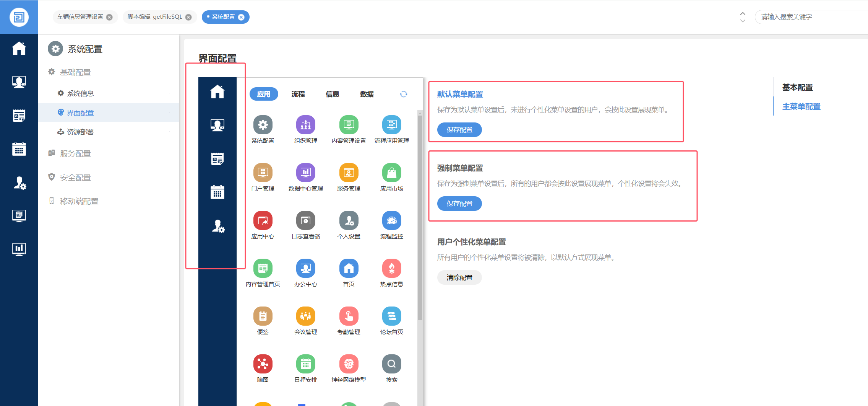Image resolution: width=868 pixels, height=406 pixels.
Task: Open the 应用市场 app icon
Action: (x=391, y=173)
